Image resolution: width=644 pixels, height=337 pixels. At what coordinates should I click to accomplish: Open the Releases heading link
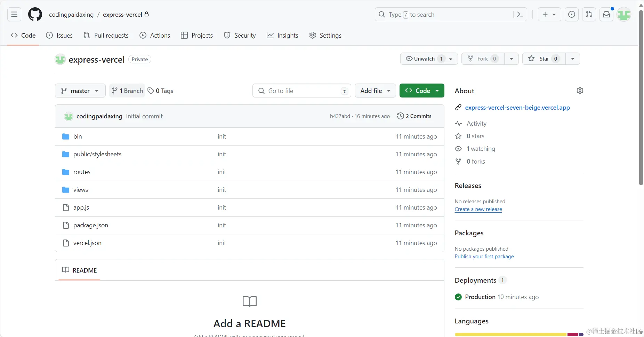pyautogui.click(x=468, y=186)
